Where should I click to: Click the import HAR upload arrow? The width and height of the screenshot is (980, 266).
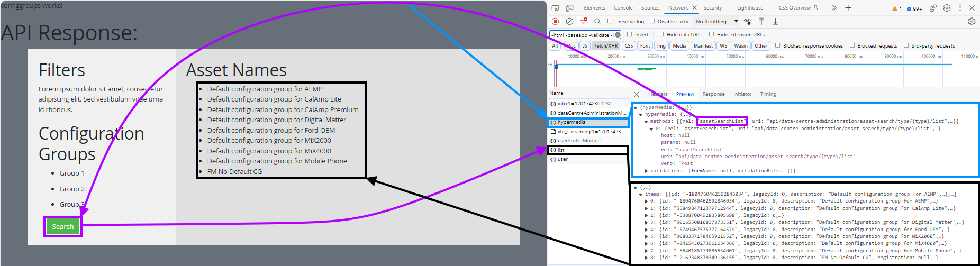761,22
